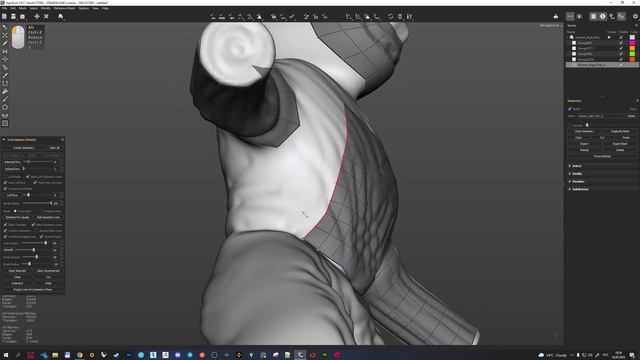Click the white cone icon in center toolbar

pos(259,17)
